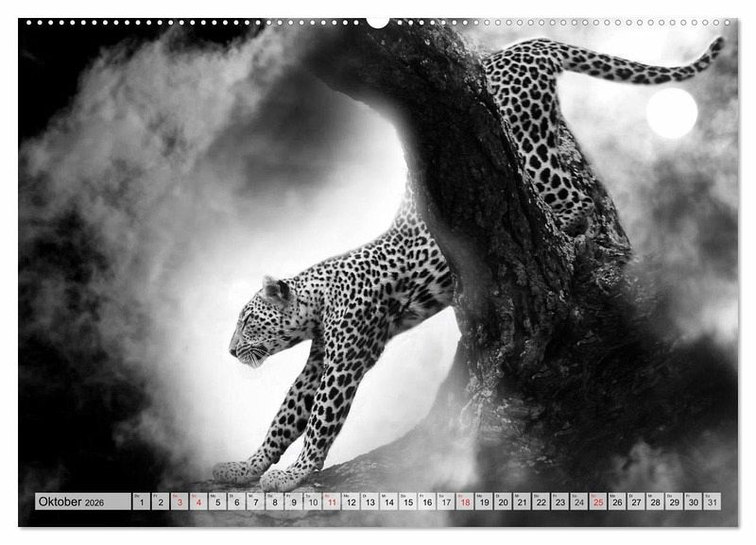The width and height of the screenshot is (756, 545).
Task: Choose day 7 in the date row
Action: click(x=255, y=502)
